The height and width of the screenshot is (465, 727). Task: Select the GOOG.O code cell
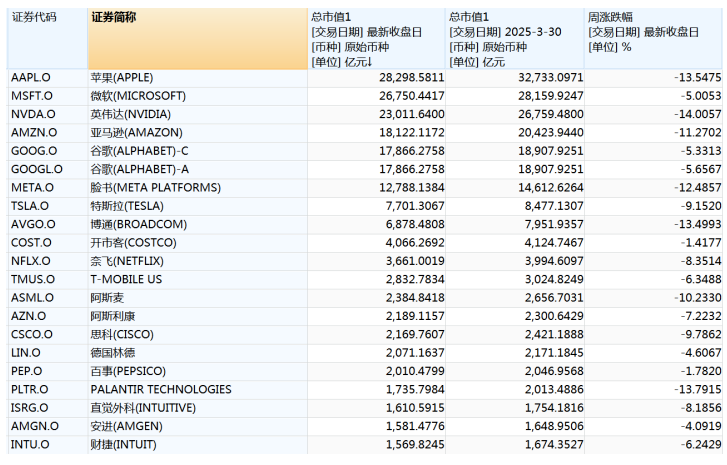coord(33,151)
